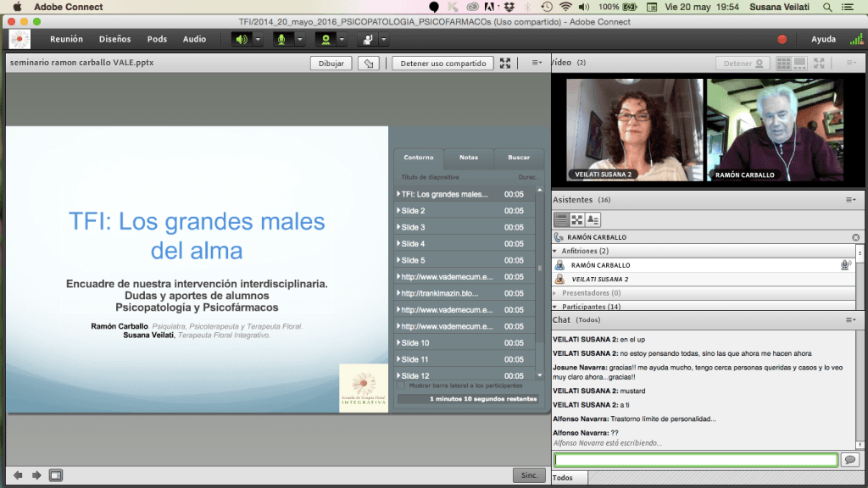Toggle the webcam icon

[325, 39]
